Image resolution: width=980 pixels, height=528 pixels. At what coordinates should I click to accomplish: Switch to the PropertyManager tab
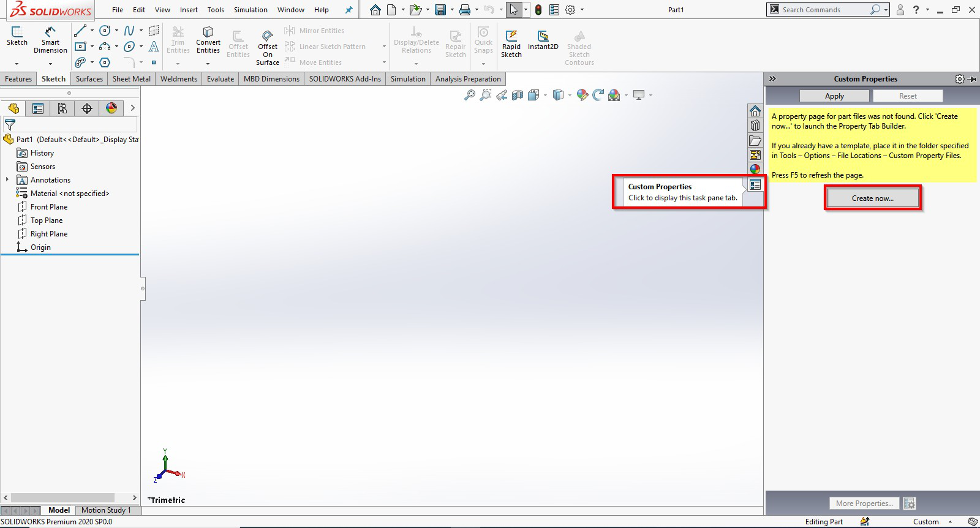click(38, 108)
